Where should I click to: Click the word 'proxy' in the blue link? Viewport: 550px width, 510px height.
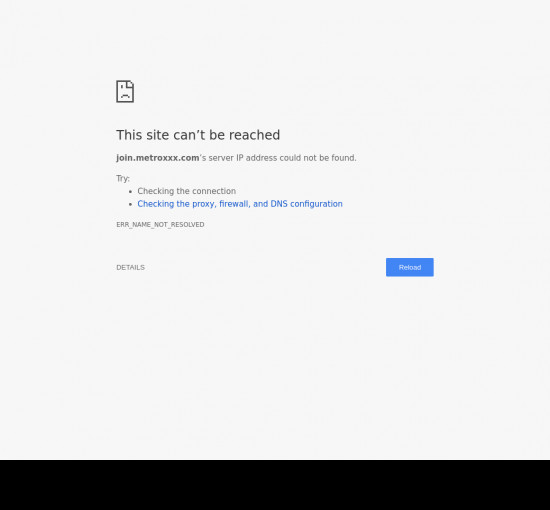tap(203, 204)
